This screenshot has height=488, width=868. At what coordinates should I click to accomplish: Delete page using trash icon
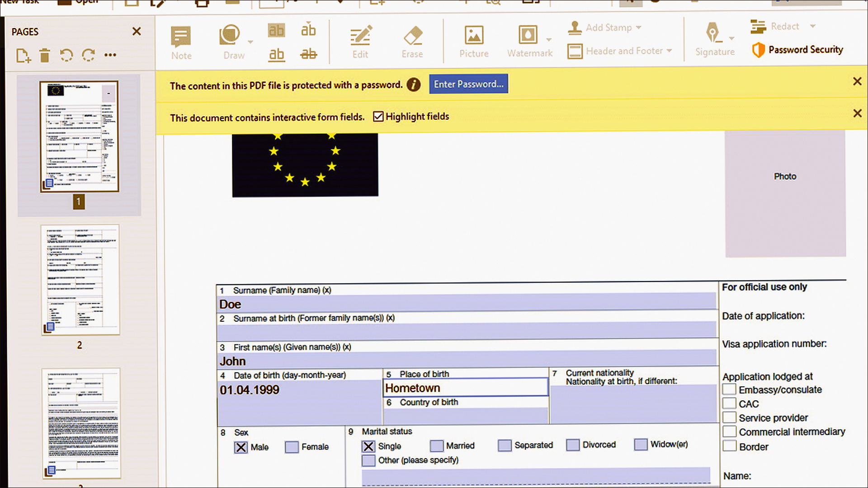click(44, 56)
